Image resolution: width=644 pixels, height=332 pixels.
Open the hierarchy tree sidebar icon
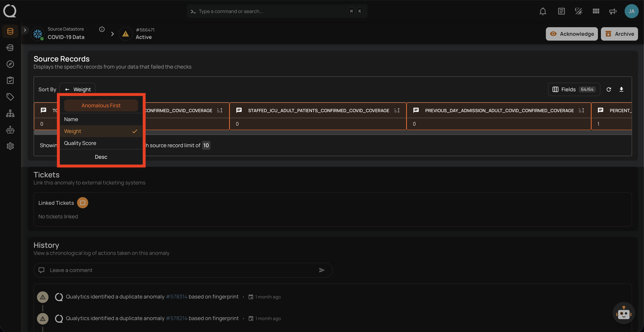(10, 113)
